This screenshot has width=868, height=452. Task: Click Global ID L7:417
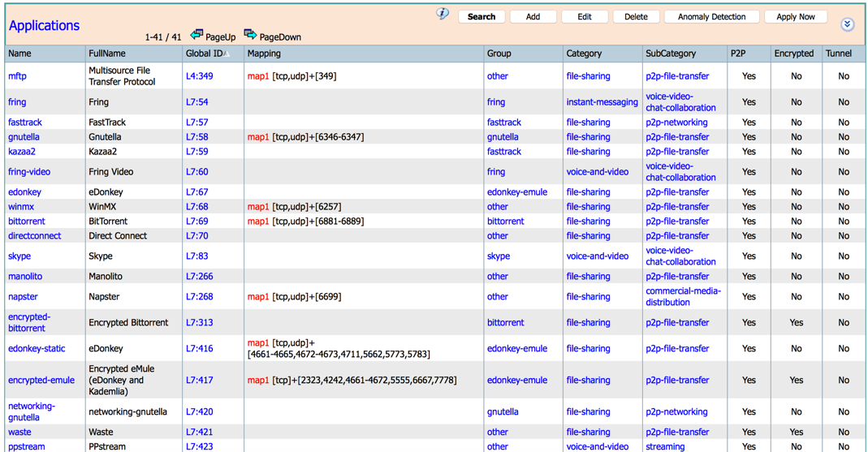pyautogui.click(x=199, y=380)
